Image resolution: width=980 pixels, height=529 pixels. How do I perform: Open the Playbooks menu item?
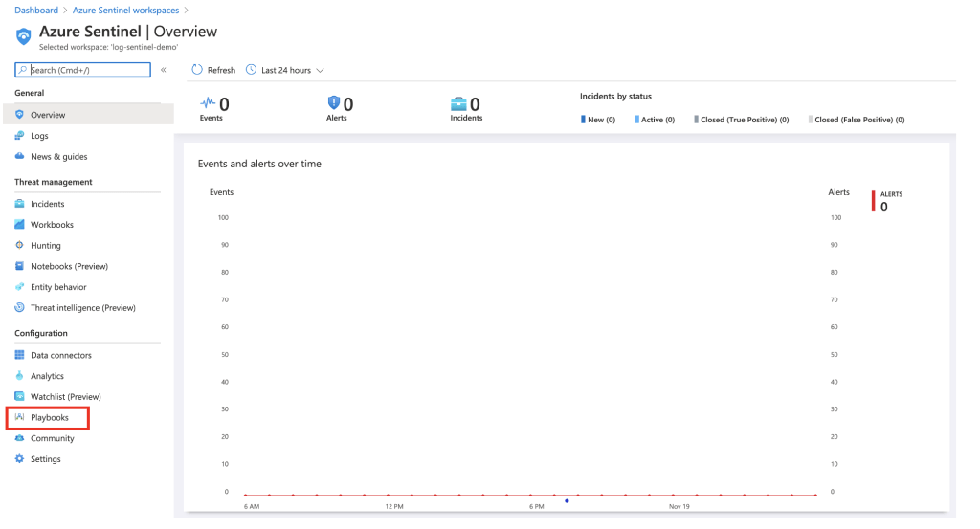pyautogui.click(x=49, y=418)
